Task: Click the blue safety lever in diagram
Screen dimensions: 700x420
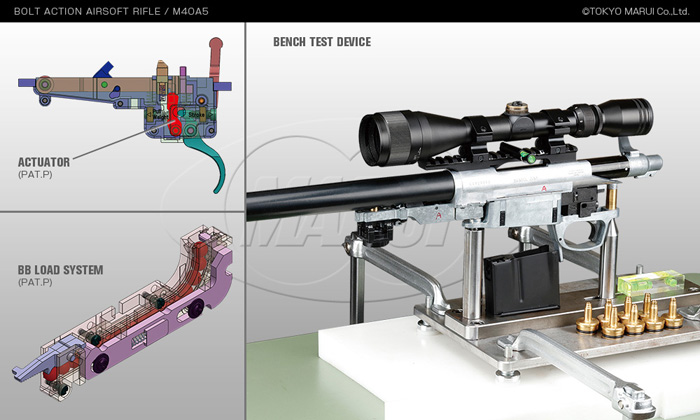Action: click(x=104, y=70)
